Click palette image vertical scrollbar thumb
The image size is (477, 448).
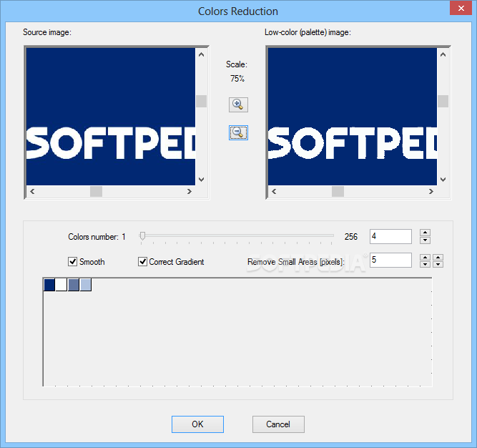[x=443, y=102]
